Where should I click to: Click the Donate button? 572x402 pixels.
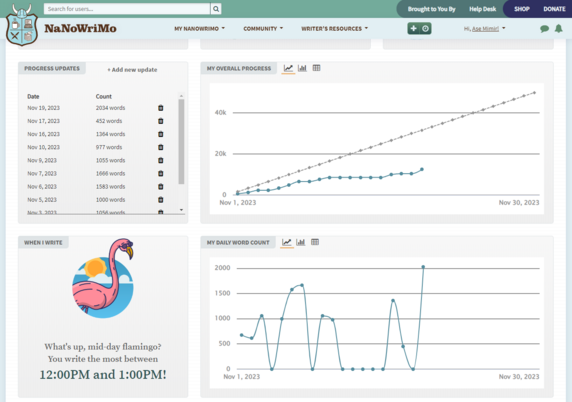point(554,9)
